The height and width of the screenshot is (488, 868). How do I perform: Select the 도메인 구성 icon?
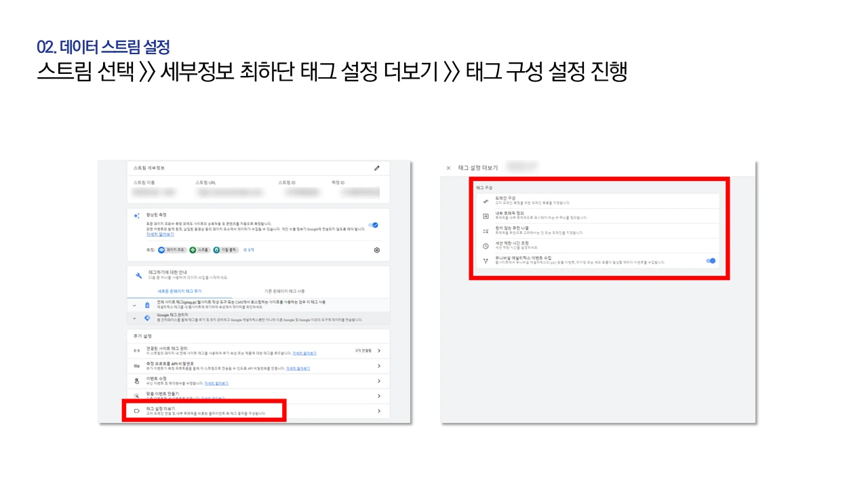(486, 201)
